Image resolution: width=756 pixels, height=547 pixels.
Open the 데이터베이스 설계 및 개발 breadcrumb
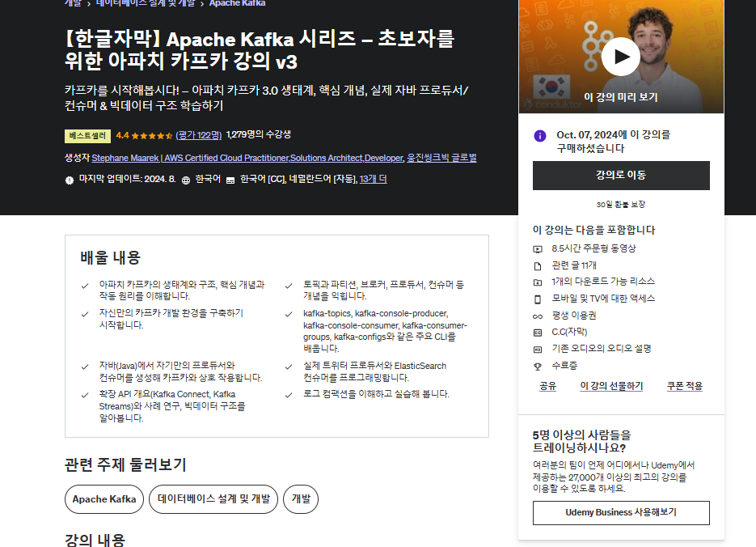[146, 3]
